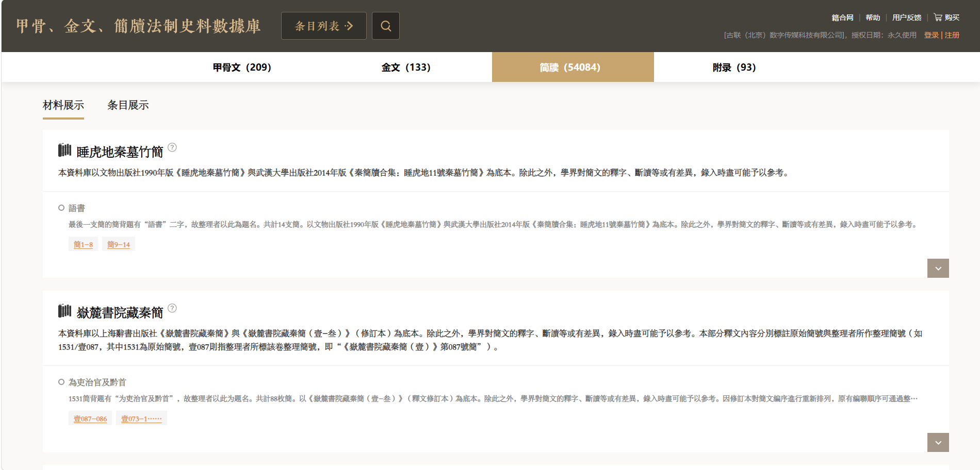The image size is (980, 470).
Task: Select the 語書 entry bullet
Action: coord(61,208)
